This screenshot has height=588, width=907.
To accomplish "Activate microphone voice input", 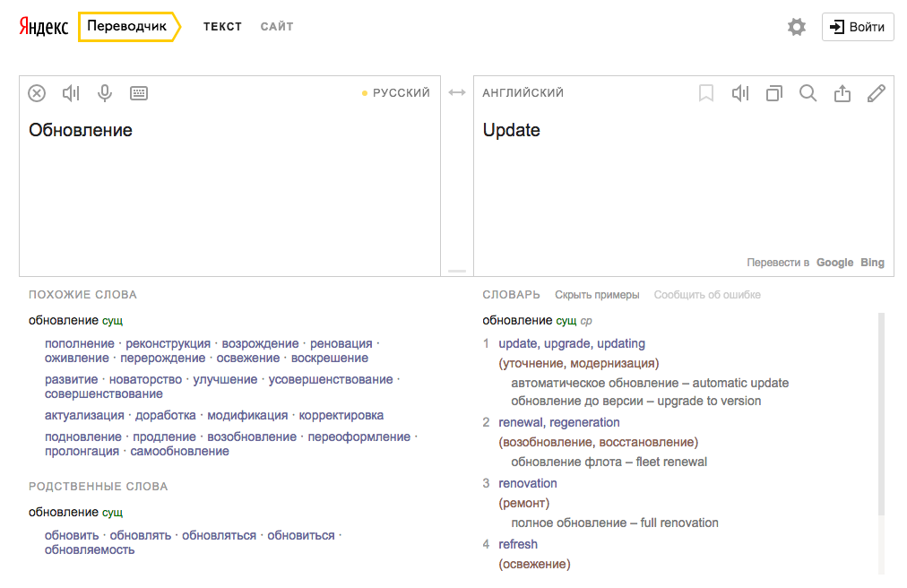I will tap(105, 93).
